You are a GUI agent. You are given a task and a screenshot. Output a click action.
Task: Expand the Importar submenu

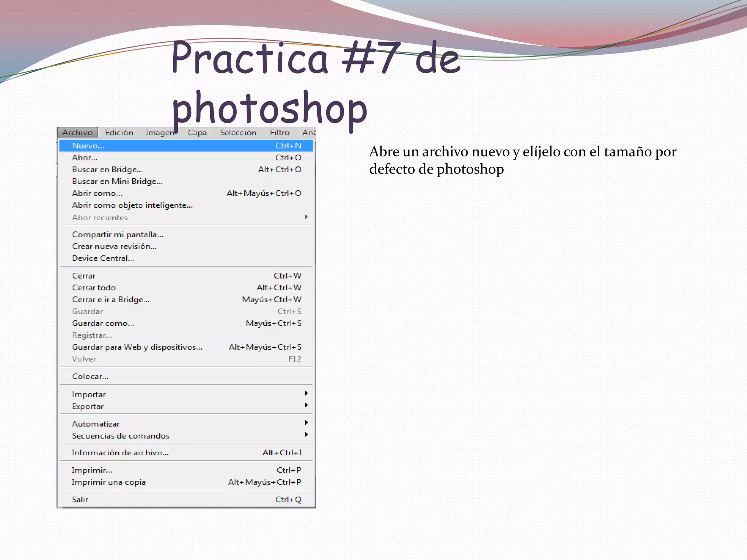[x=89, y=394]
